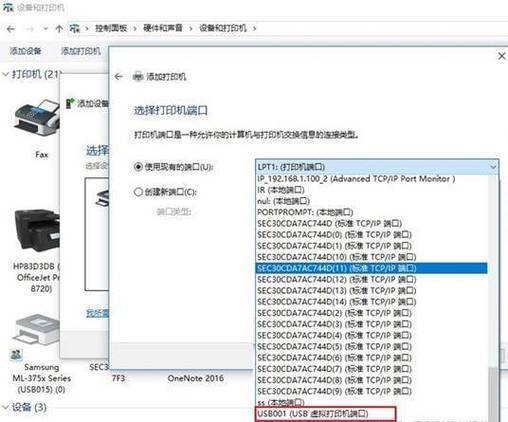Choose SEC30CDA7AC744D(8) port
Viewport: 508px width, 422px height.
tap(372, 380)
